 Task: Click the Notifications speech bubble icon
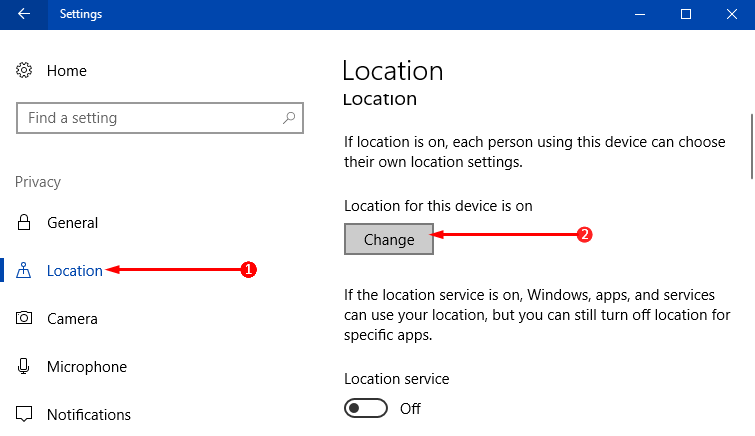(24, 414)
